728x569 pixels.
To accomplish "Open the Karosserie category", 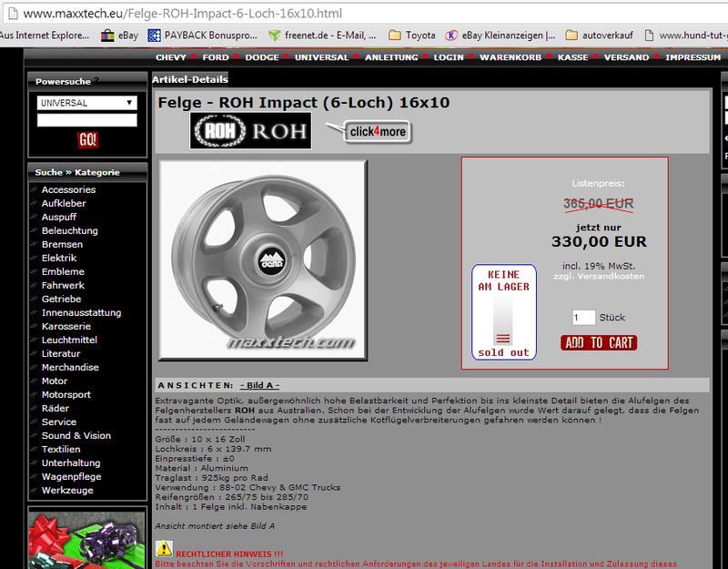I will point(66,326).
